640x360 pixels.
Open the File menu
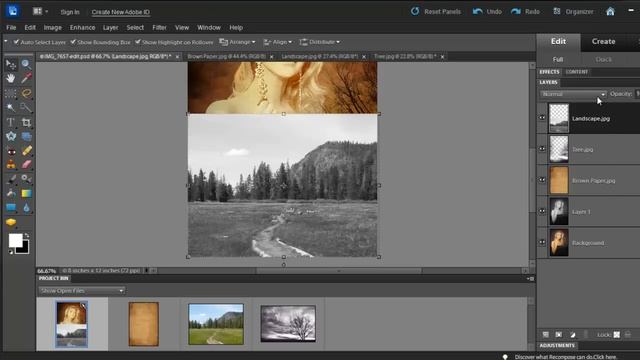click(x=11, y=28)
